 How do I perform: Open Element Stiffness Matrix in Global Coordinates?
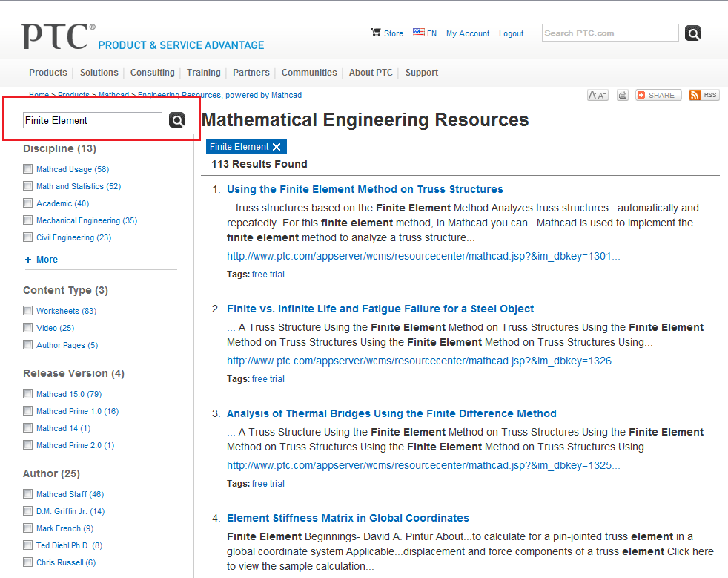pos(348,518)
